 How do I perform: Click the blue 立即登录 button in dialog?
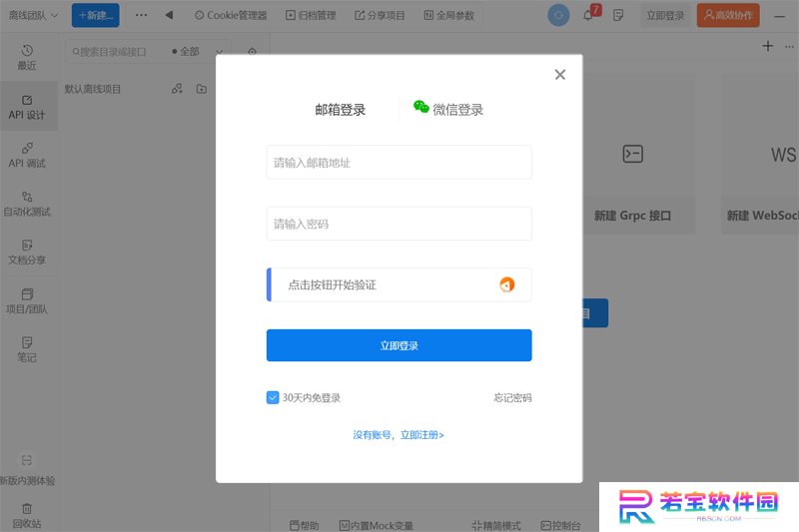tap(399, 345)
